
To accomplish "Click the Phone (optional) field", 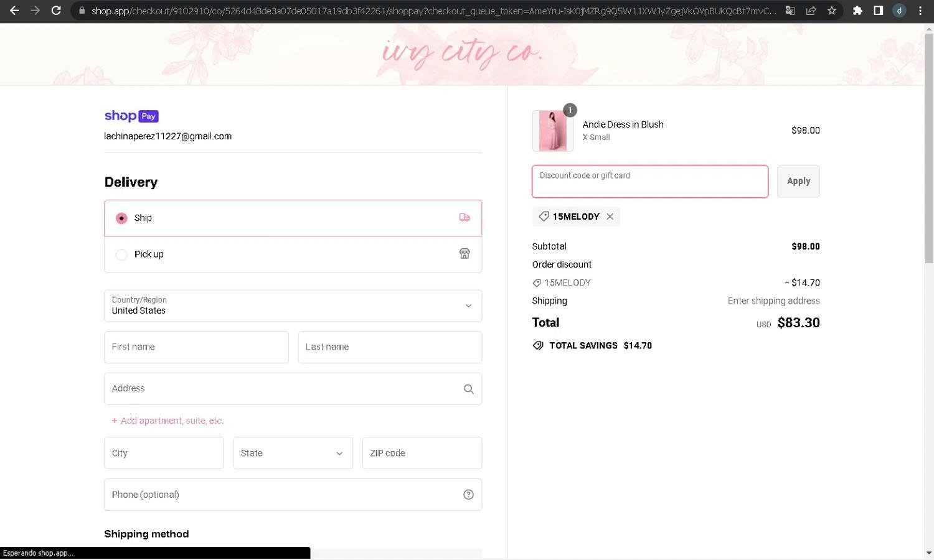I will pyautogui.click(x=293, y=495).
